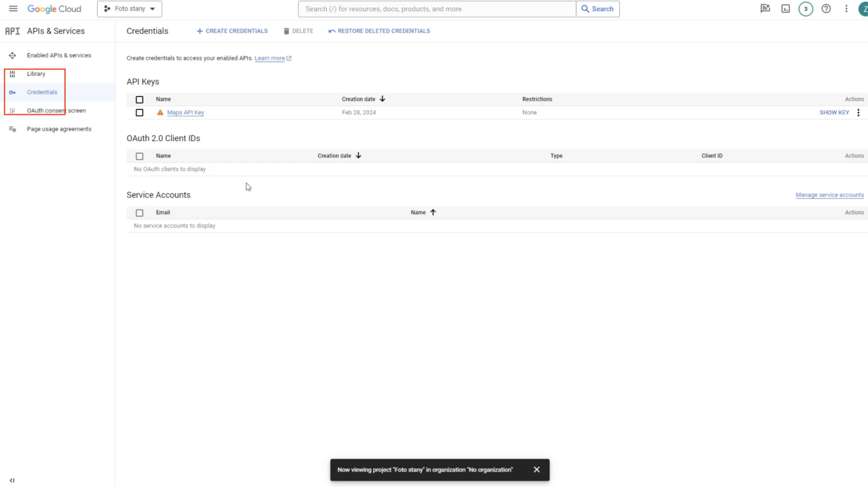
Task: Click SHOW KEY for Maps API Key
Action: [834, 112]
